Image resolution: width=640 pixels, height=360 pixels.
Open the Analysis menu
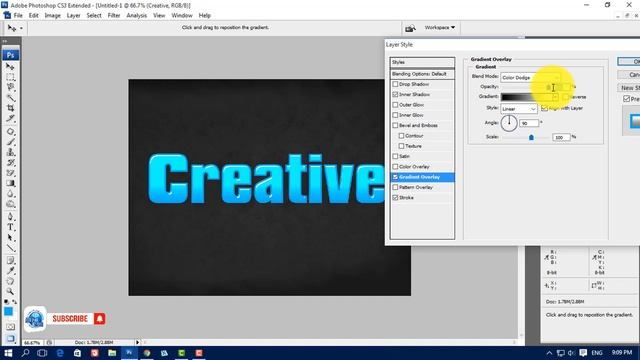[x=136, y=16]
